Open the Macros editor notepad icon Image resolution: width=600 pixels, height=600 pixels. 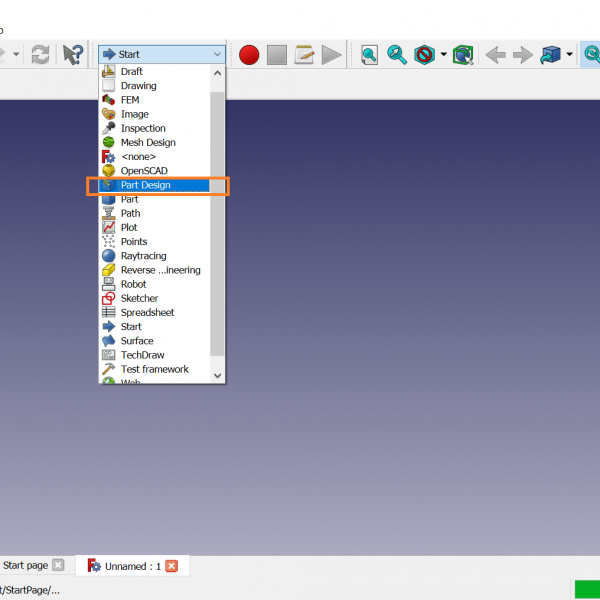(x=304, y=54)
